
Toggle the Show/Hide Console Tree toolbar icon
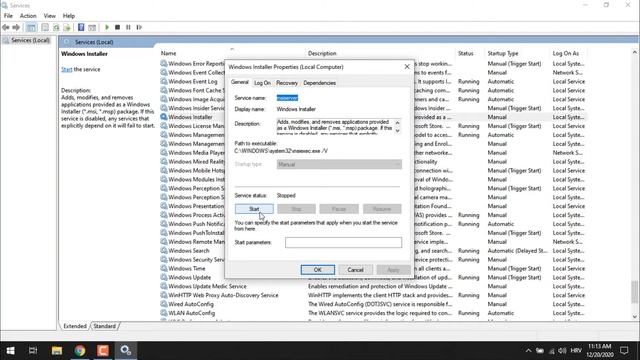(x=31, y=27)
